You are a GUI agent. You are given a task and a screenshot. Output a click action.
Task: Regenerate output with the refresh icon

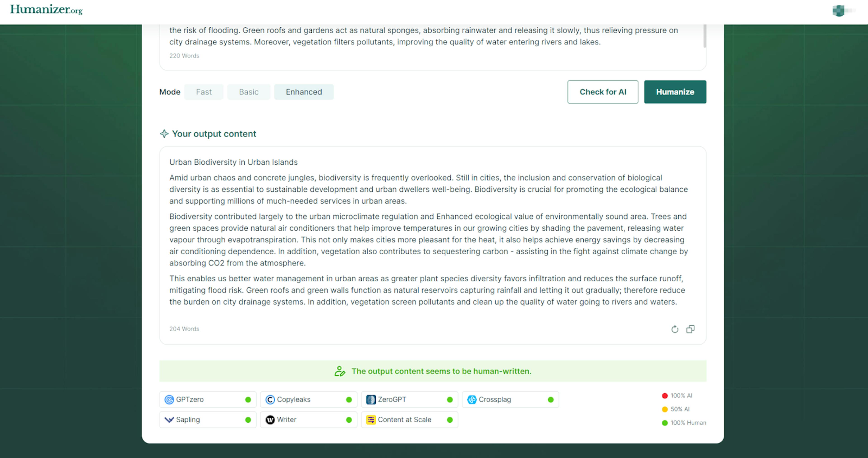pos(675,329)
